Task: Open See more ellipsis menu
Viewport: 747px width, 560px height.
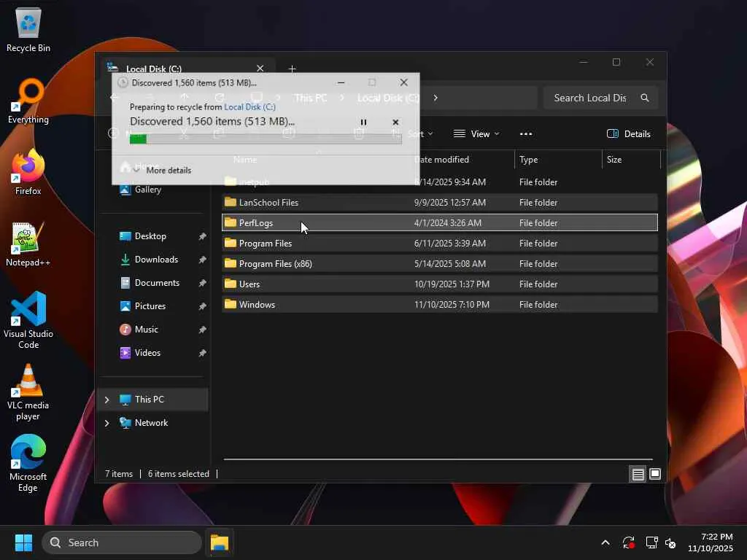Action: click(x=526, y=134)
